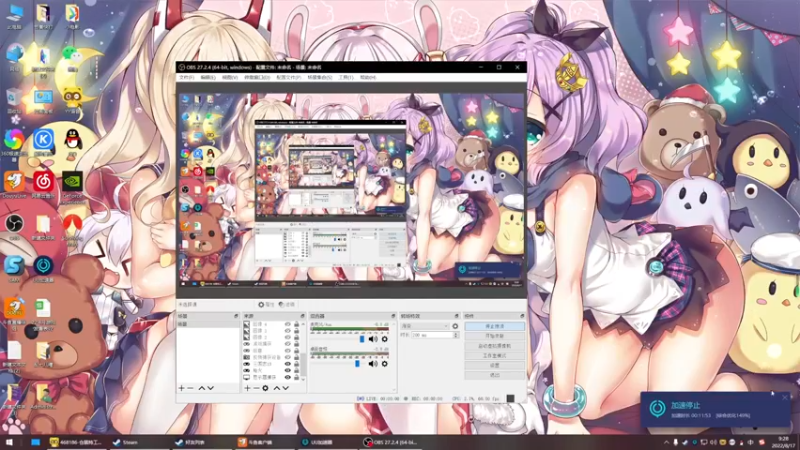The image size is (800, 450).
Task: Show hidden system tray icons chevron
Action: [666, 442]
